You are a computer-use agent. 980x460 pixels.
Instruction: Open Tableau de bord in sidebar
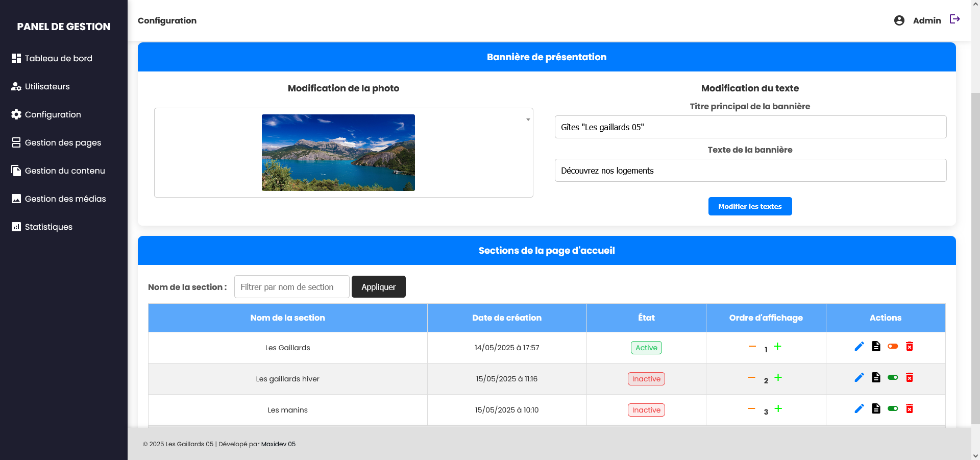click(52, 58)
